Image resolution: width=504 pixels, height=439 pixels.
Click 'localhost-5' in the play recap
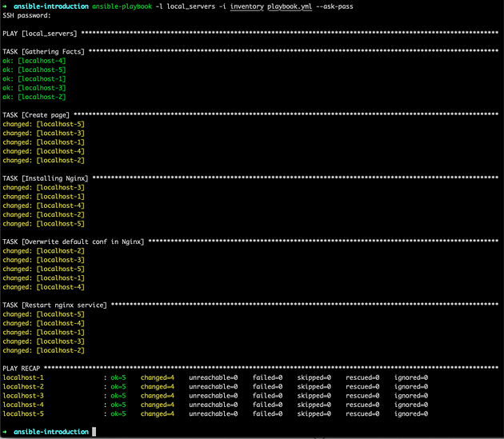coord(23,413)
